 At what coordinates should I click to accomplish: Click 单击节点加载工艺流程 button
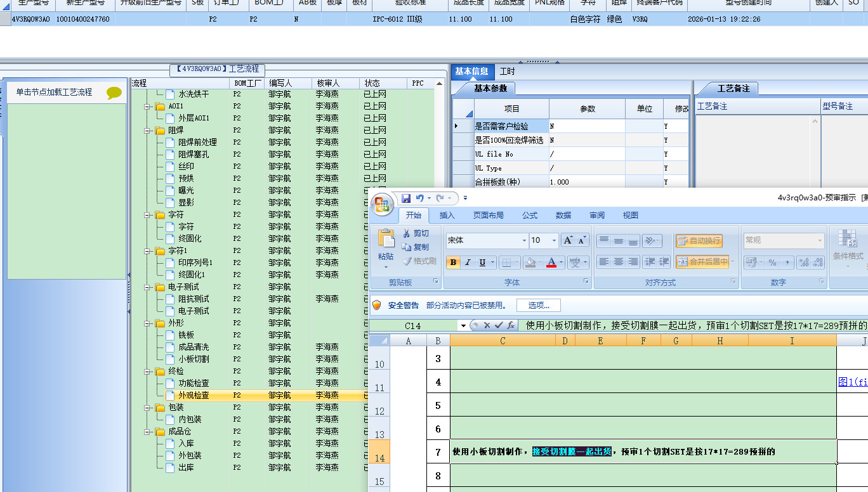[x=54, y=93]
